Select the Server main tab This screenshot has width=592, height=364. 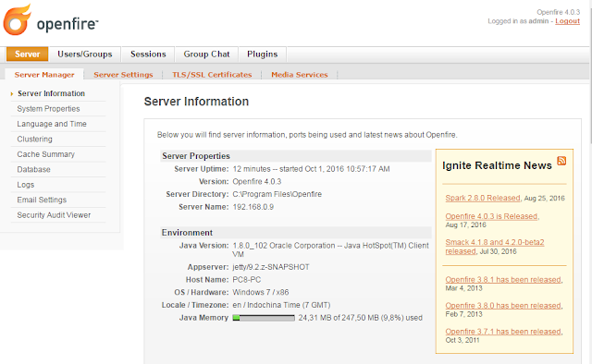tap(27, 54)
